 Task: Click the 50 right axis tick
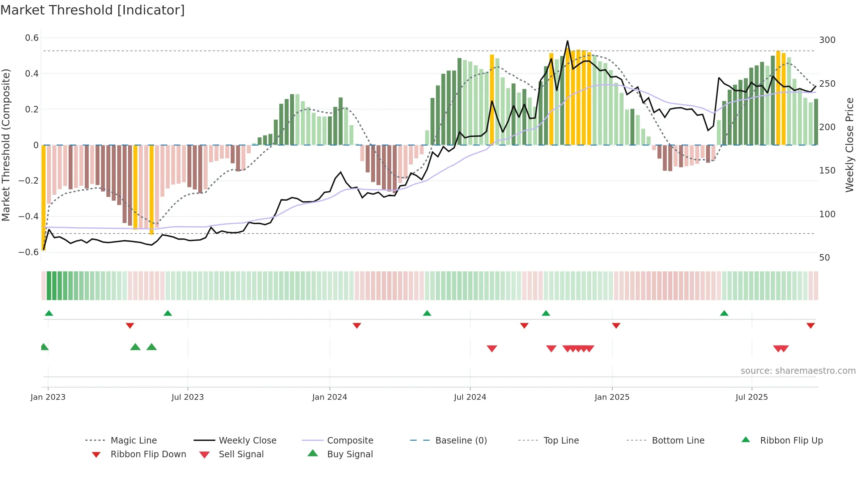[825, 258]
